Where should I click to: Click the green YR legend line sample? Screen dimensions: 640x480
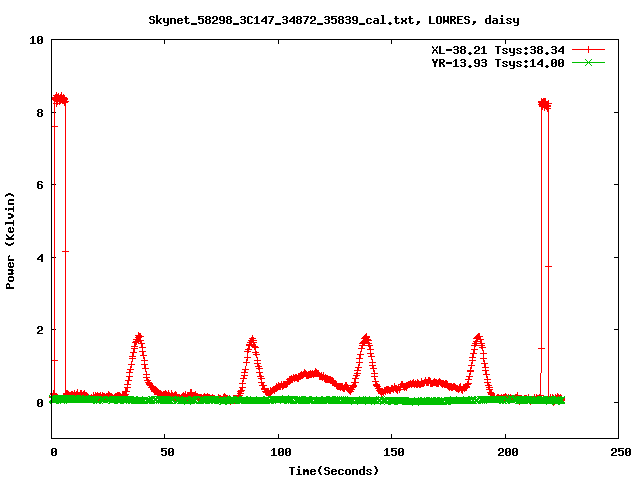pos(588,62)
